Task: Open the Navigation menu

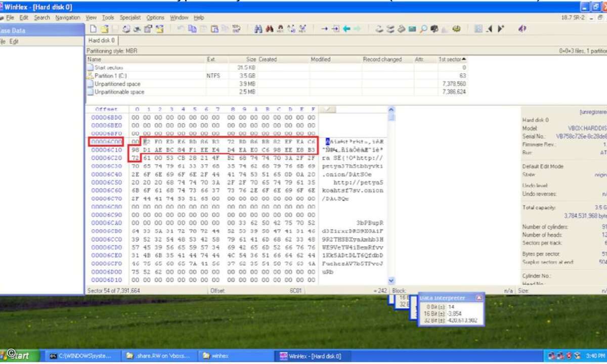Action: pyautogui.click(x=68, y=17)
